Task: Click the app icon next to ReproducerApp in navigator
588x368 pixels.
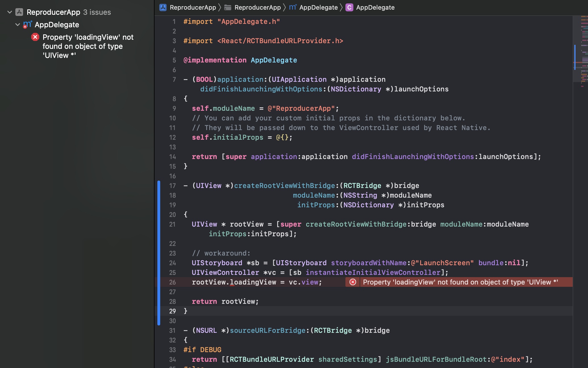Action: pyautogui.click(x=18, y=12)
